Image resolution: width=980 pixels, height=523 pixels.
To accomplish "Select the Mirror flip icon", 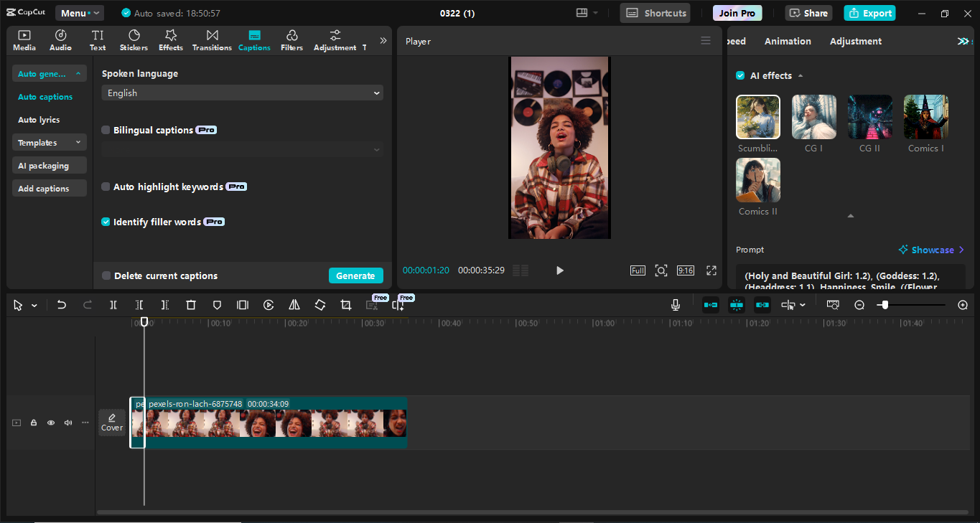I will click(x=294, y=305).
